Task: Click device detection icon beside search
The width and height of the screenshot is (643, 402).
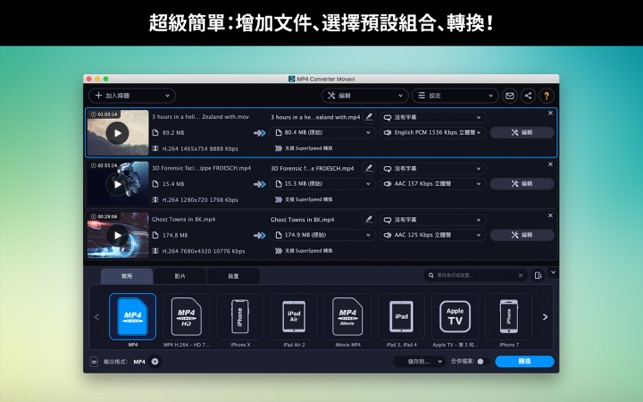Action: pyautogui.click(x=538, y=275)
